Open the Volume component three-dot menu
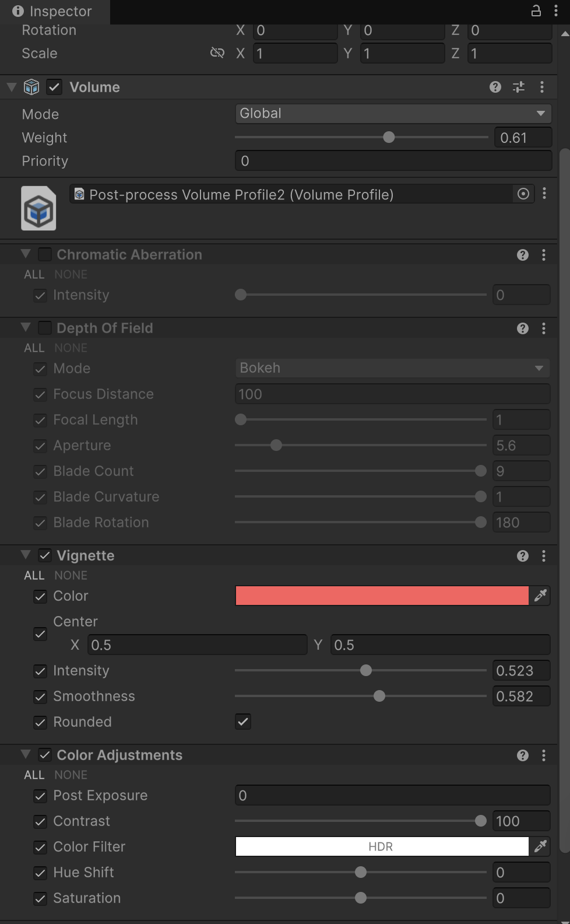Viewport: 570px width, 924px height. tap(542, 87)
